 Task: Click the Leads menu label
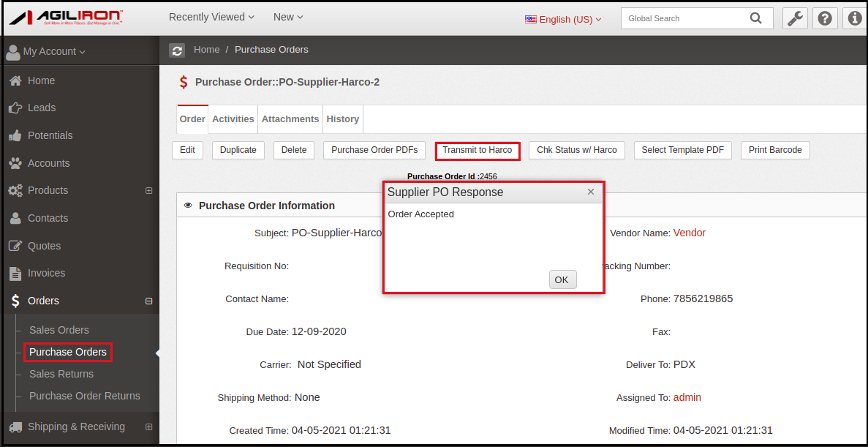[x=42, y=108]
